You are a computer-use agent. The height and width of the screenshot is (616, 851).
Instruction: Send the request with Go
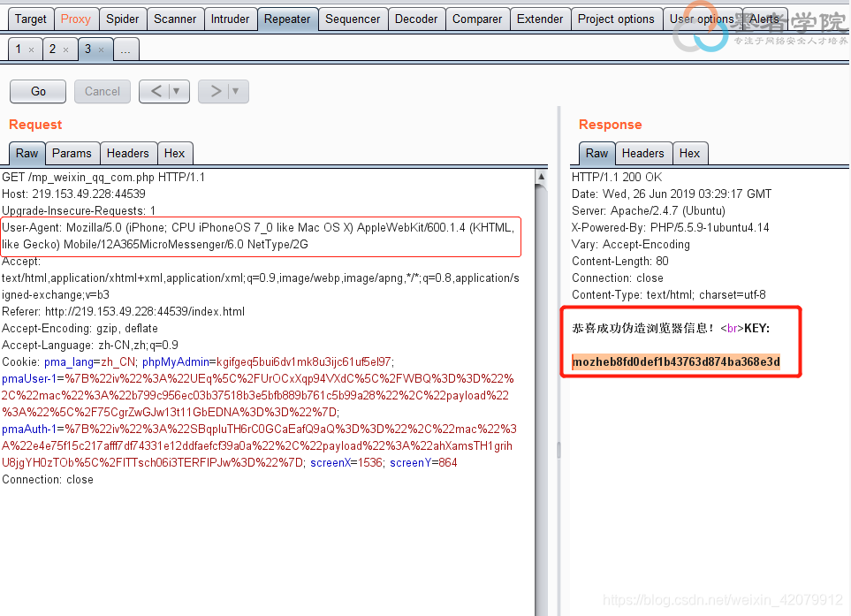point(38,91)
